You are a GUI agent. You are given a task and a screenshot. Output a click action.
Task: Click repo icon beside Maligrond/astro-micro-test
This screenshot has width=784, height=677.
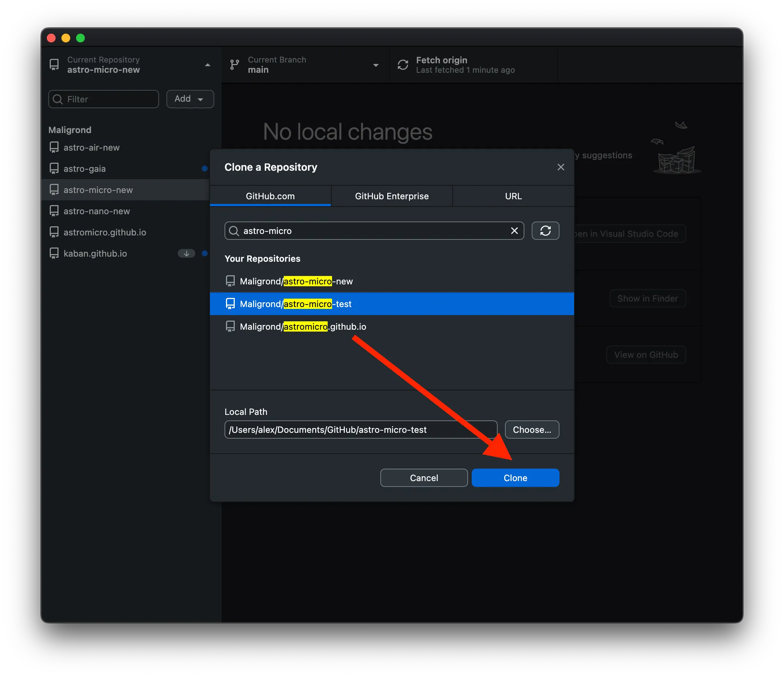(x=230, y=304)
